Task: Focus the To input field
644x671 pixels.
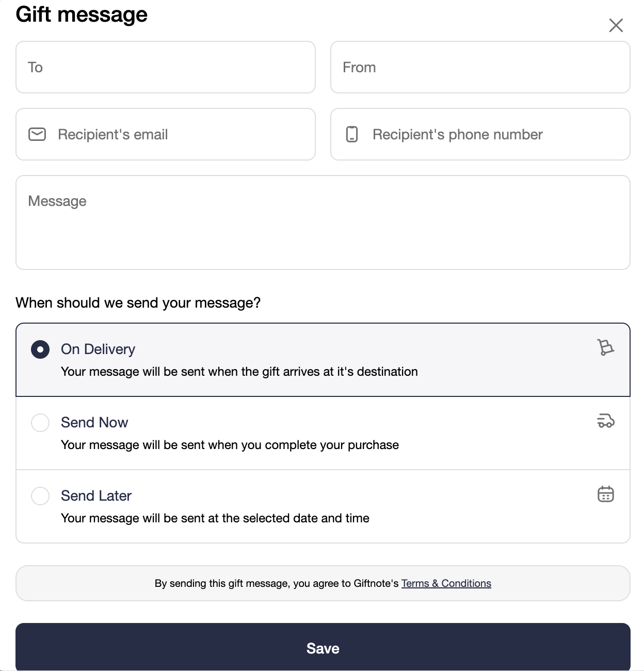Action: tap(166, 67)
